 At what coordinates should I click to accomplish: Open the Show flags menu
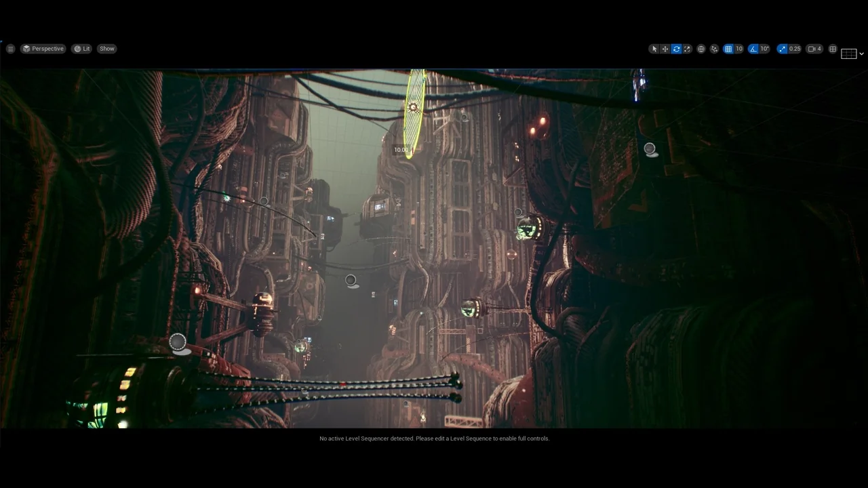pyautogui.click(x=106, y=48)
